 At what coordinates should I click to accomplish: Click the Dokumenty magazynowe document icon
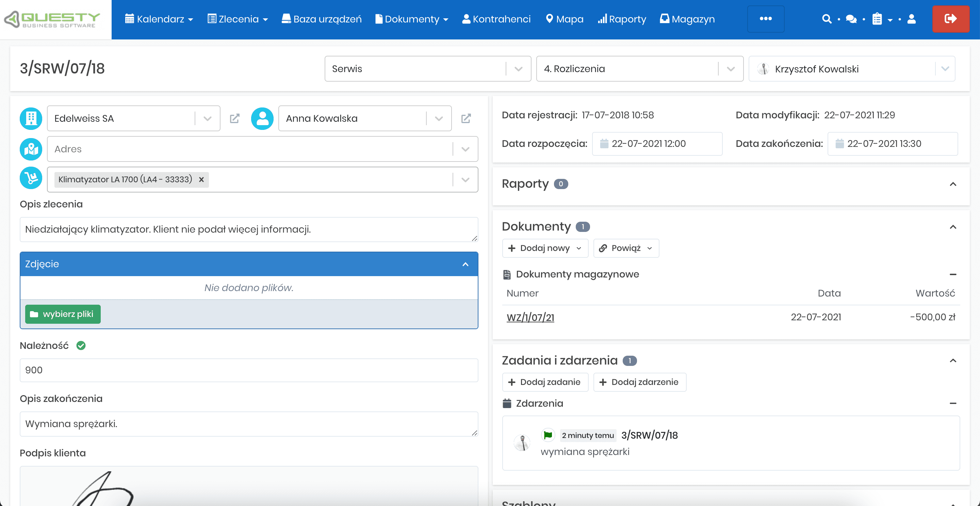click(x=507, y=274)
